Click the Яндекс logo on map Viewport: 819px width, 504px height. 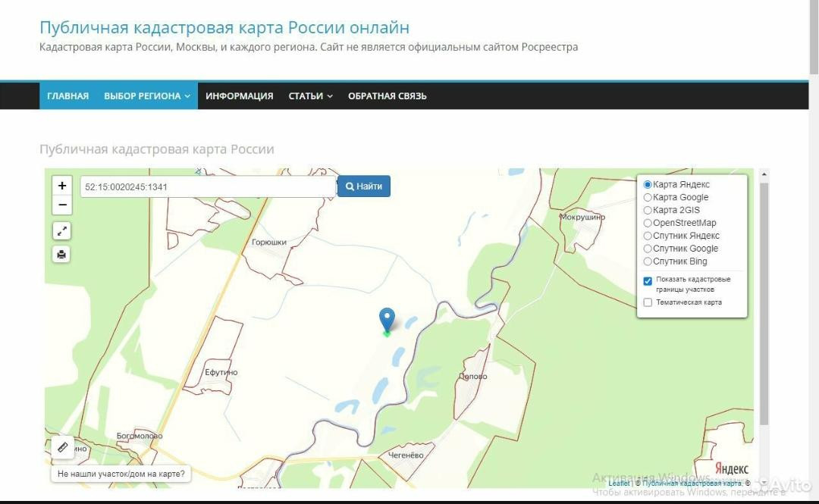point(732,469)
